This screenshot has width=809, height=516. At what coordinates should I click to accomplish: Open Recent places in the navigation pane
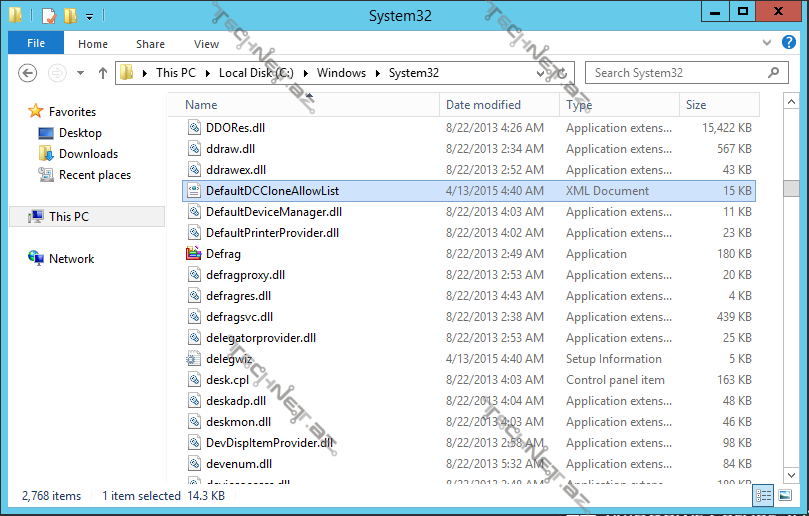tap(95, 175)
